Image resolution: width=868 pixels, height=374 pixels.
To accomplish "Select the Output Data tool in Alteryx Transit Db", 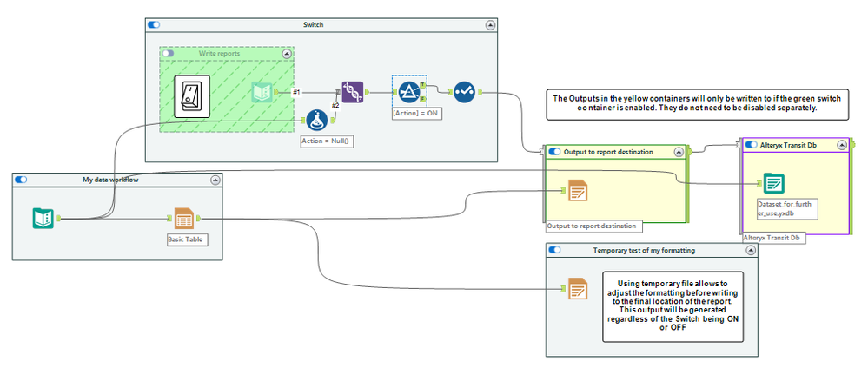I will point(774,184).
